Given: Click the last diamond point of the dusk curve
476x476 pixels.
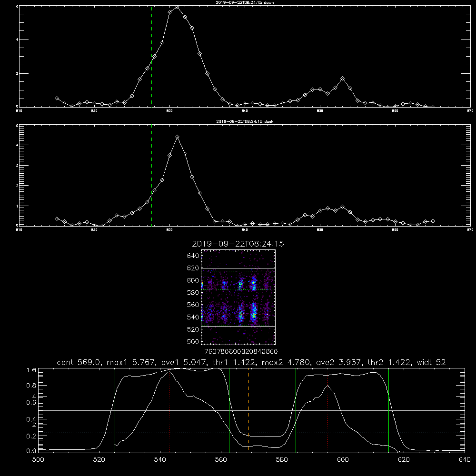Looking at the screenshot, I should [433, 221].
